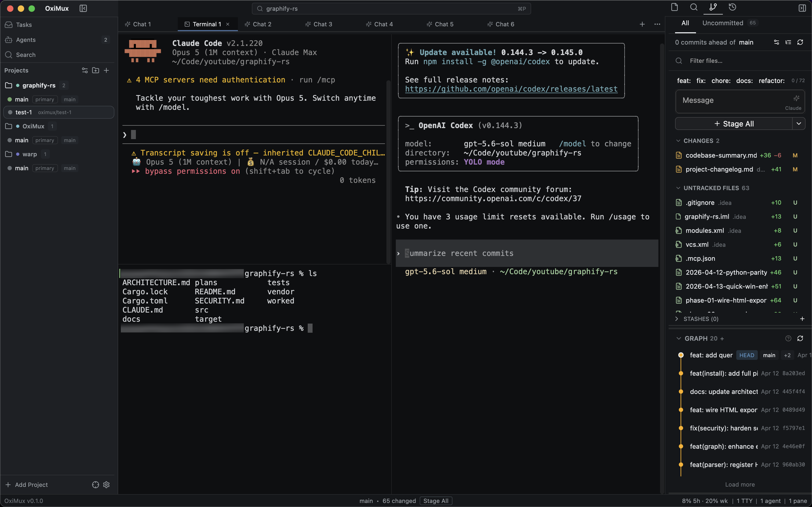Click Load more commits
The width and height of the screenshot is (812, 507).
[740, 484]
